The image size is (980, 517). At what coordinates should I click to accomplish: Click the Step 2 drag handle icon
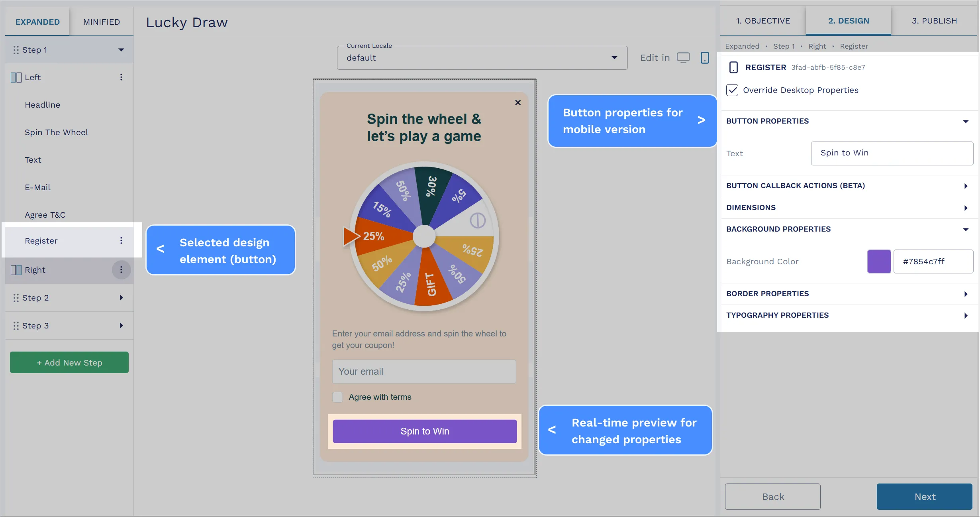16,298
